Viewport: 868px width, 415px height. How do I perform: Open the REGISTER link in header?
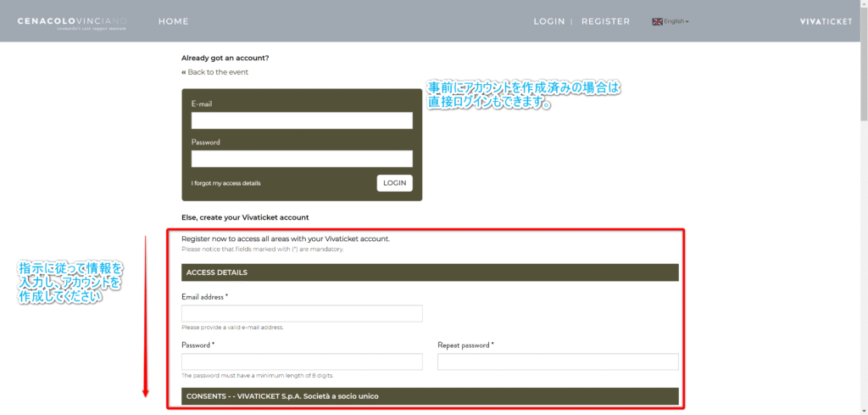[605, 21]
